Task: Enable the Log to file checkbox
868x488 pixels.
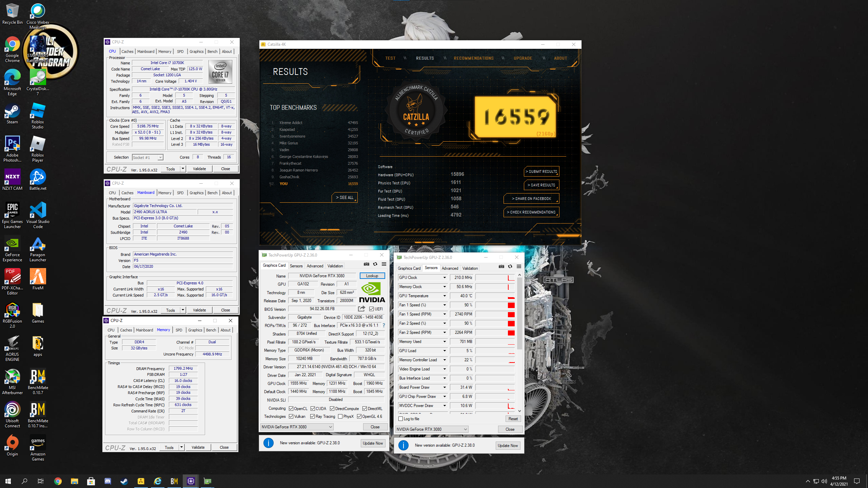Action: coord(400,419)
